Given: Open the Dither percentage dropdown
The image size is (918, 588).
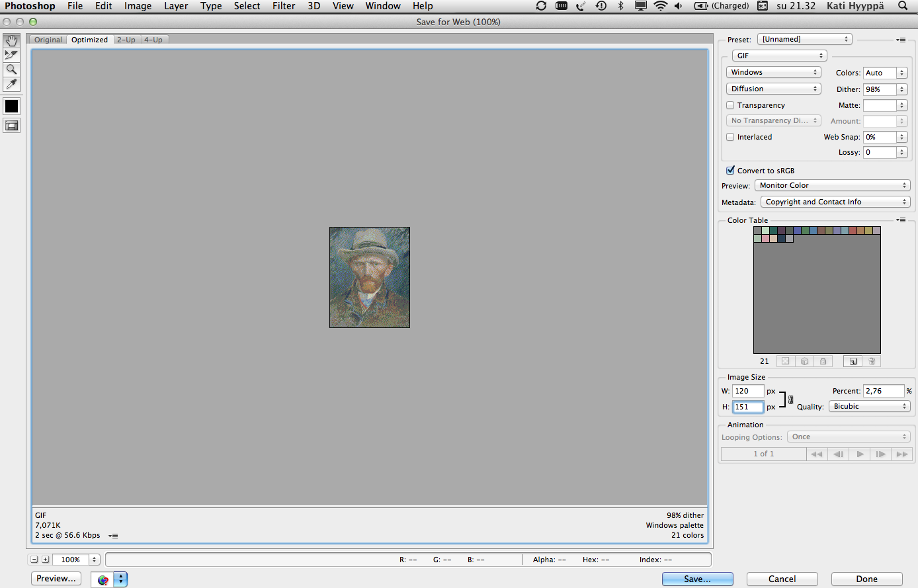Looking at the screenshot, I should tap(901, 89).
